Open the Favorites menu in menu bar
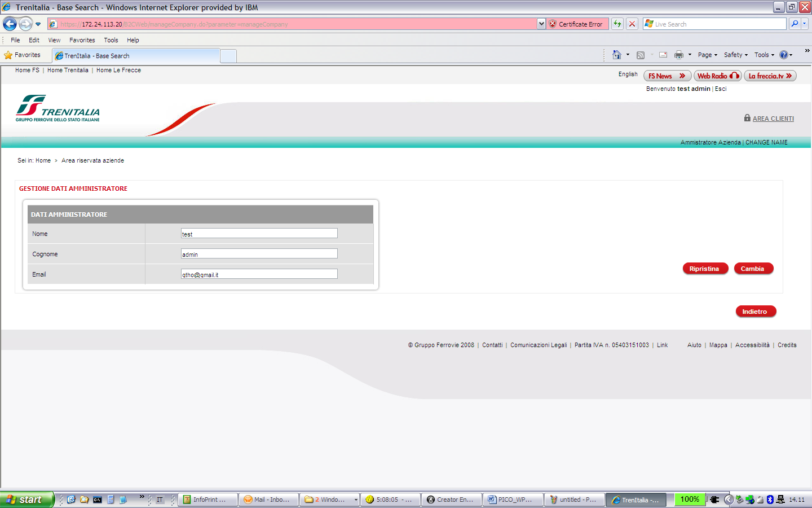The image size is (812, 508). coord(82,40)
